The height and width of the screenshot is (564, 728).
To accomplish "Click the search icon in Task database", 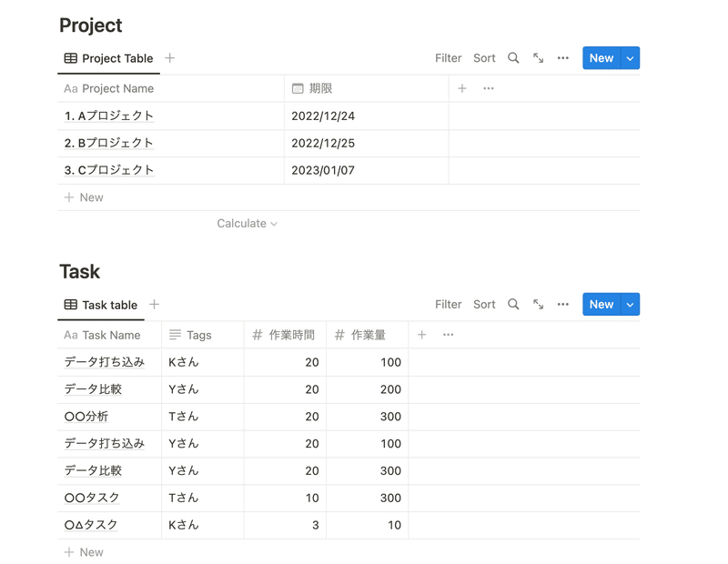I will pyautogui.click(x=513, y=305).
